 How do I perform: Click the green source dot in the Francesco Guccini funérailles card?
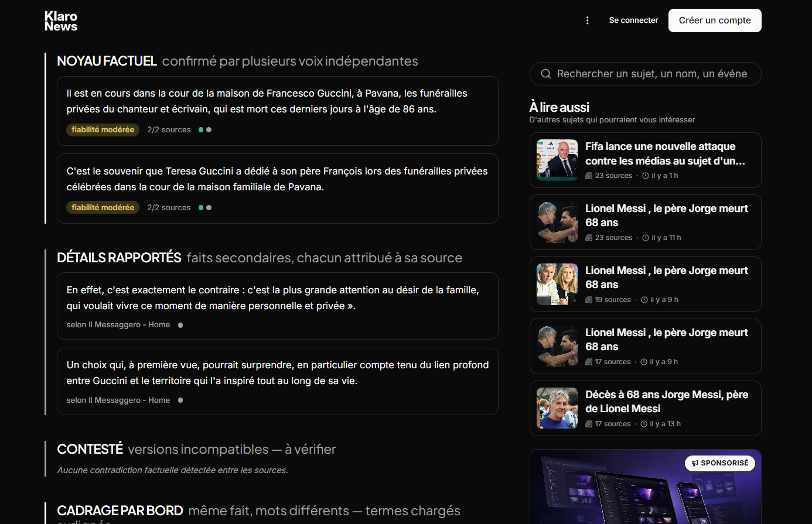(201, 130)
